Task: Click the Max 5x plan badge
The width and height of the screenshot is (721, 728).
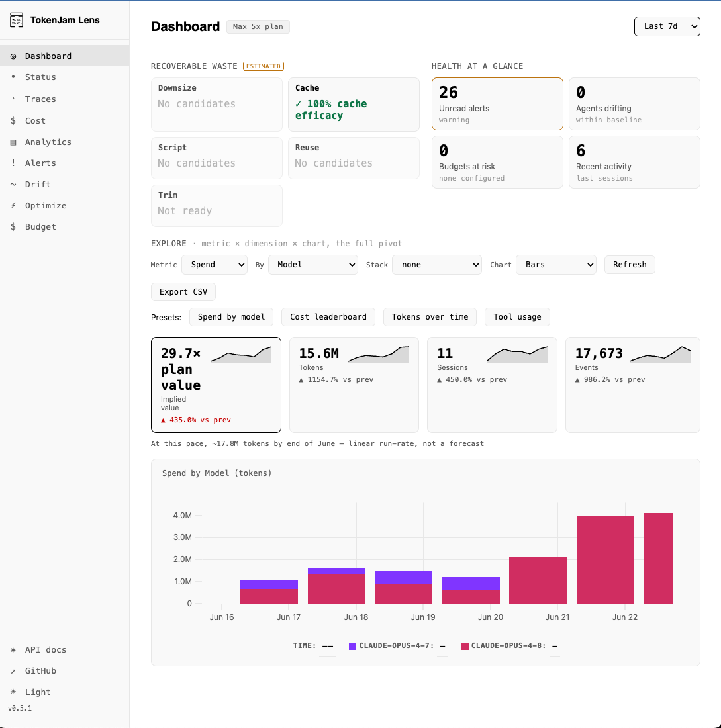Action: click(258, 27)
